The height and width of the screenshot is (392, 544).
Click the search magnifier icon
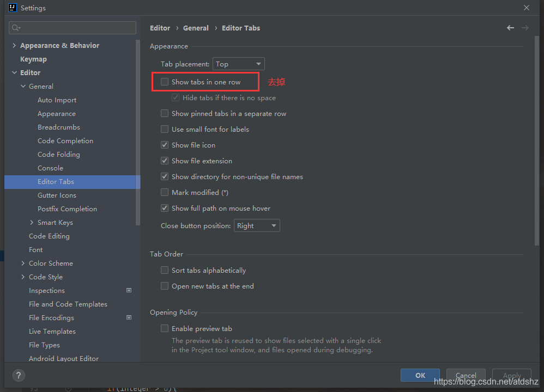point(16,28)
